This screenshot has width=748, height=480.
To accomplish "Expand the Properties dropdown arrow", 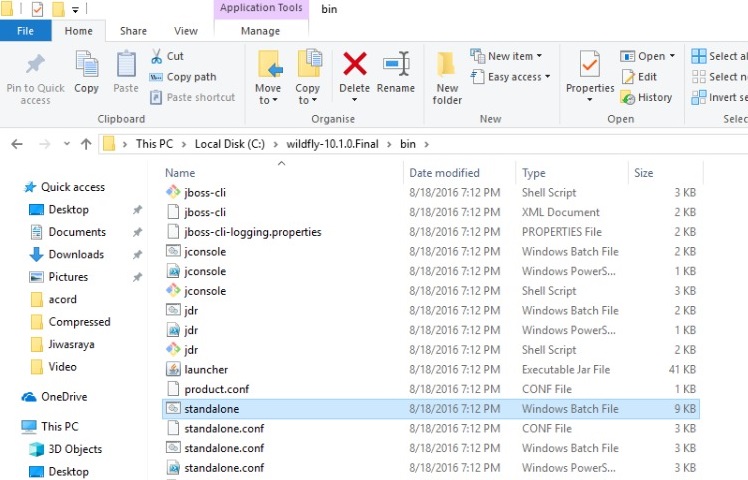I will [x=590, y=100].
